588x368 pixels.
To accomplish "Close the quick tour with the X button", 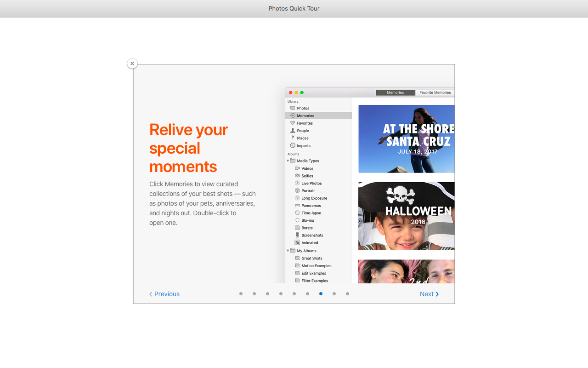I will [132, 63].
